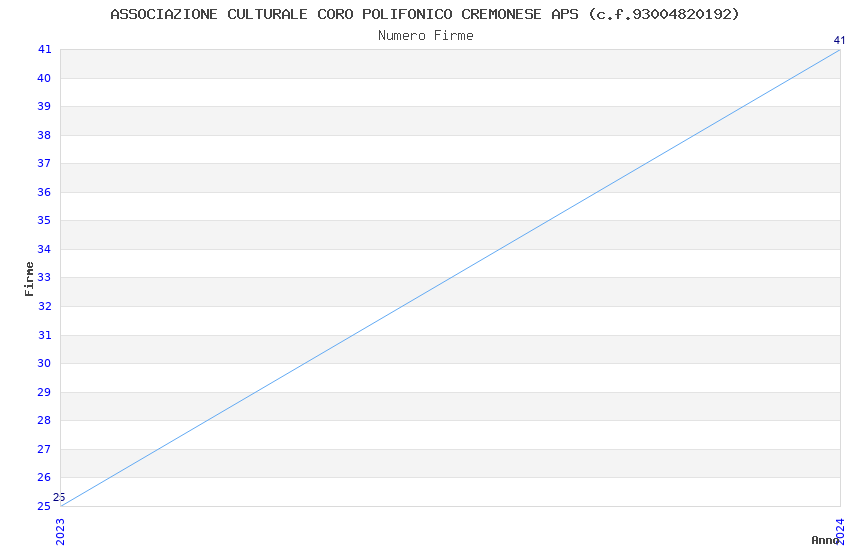Screen dimensions: 850x550
Task: Click the y-axis label 38
Action: click(44, 135)
